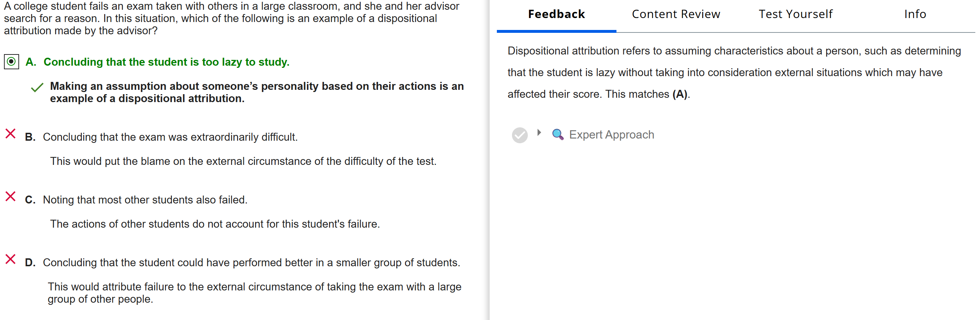Click the Expert Approach link text

pos(611,135)
